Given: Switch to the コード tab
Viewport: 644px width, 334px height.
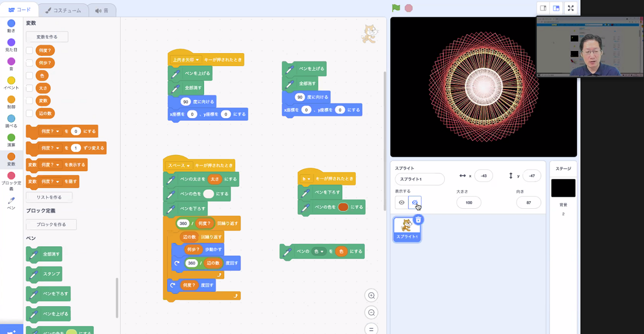Looking at the screenshot, I should point(20,10).
